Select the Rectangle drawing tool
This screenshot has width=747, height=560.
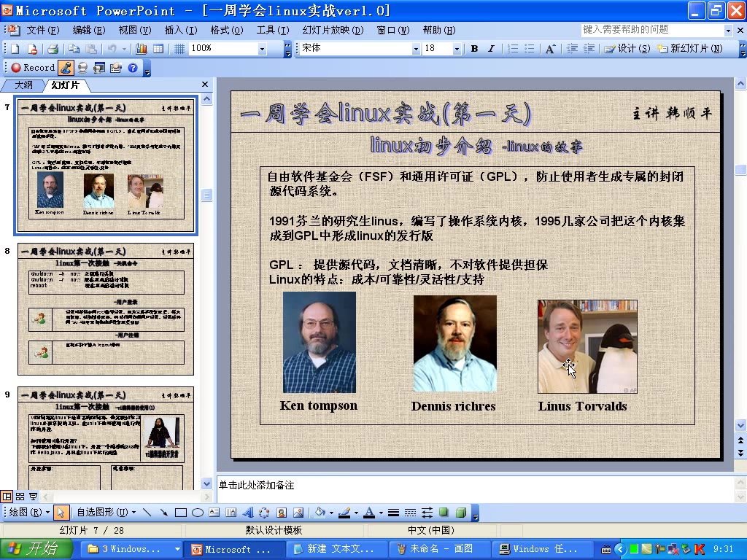pos(181,513)
